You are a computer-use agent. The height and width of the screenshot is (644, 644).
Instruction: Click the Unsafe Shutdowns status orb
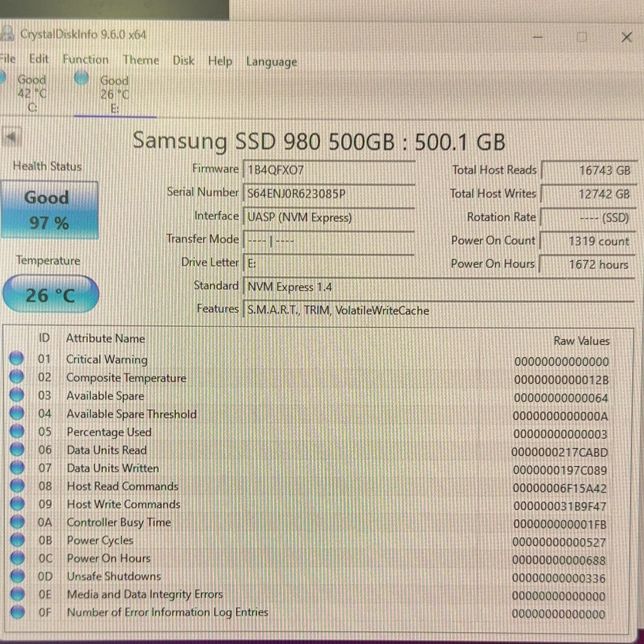coord(17,576)
